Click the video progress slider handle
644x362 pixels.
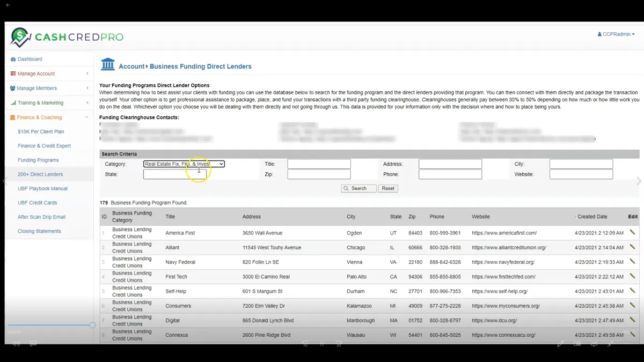[92, 325]
